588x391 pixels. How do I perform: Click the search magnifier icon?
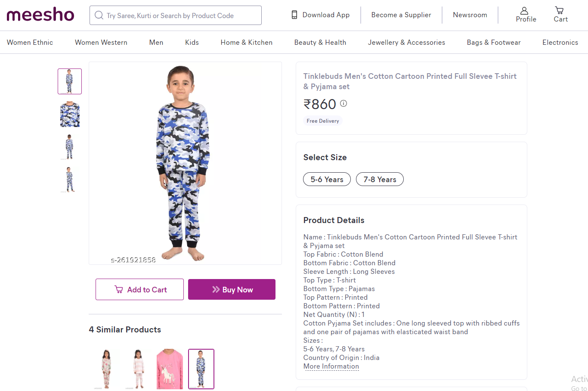[x=99, y=16]
